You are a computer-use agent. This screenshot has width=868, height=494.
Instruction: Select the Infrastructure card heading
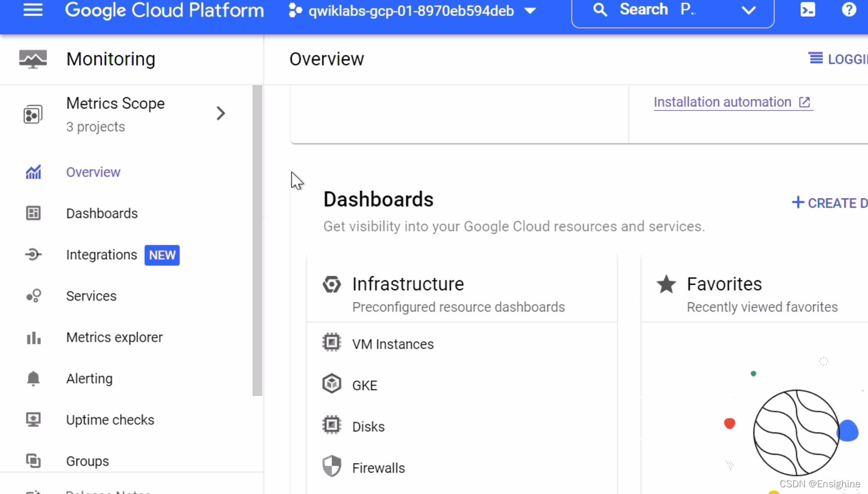(408, 284)
